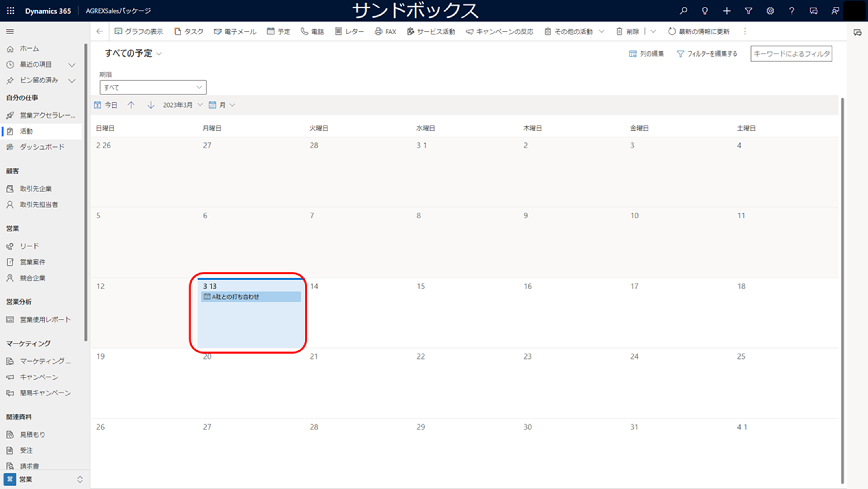Create a new FAX activity
The image size is (868, 489).
(385, 31)
